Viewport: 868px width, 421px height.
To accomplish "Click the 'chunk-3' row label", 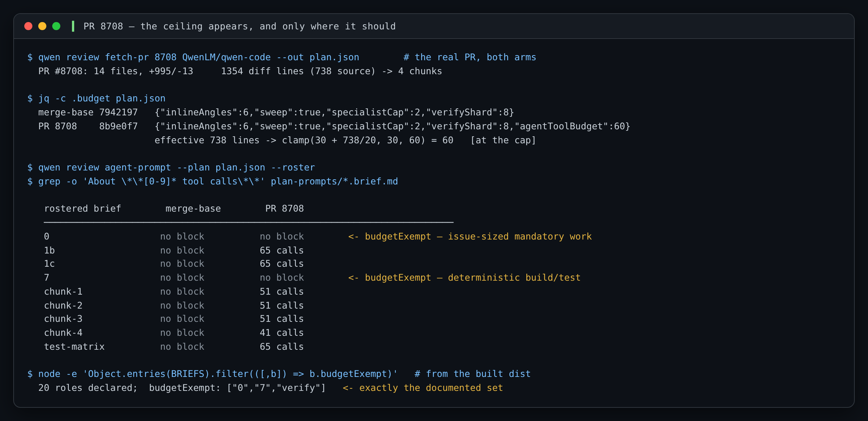I will click(63, 319).
